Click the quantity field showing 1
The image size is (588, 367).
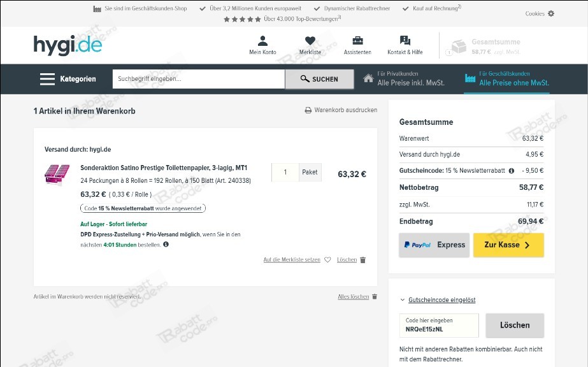(x=285, y=172)
